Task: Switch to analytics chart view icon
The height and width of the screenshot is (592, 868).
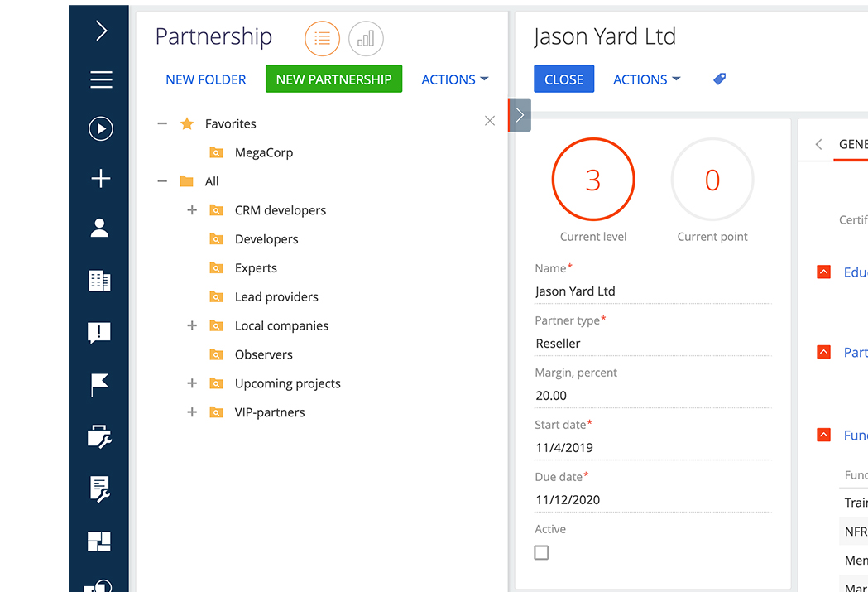Action: [x=366, y=38]
